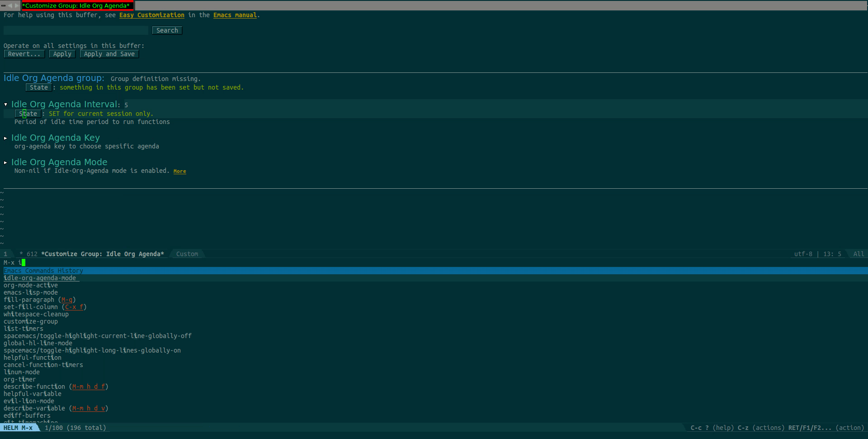Image resolution: width=868 pixels, height=439 pixels.
Task: Select ediff-buffers candidate
Action: 27,415
